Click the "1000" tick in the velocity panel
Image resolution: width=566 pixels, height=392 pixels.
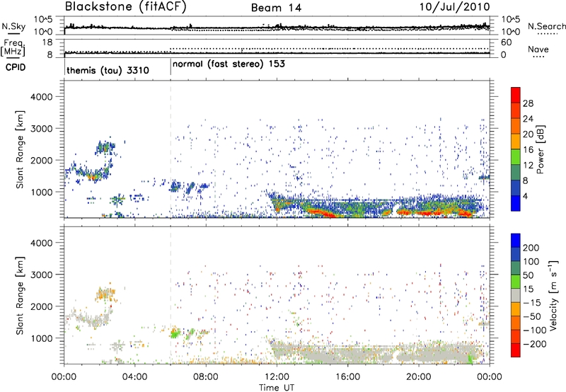coord(41,338)
